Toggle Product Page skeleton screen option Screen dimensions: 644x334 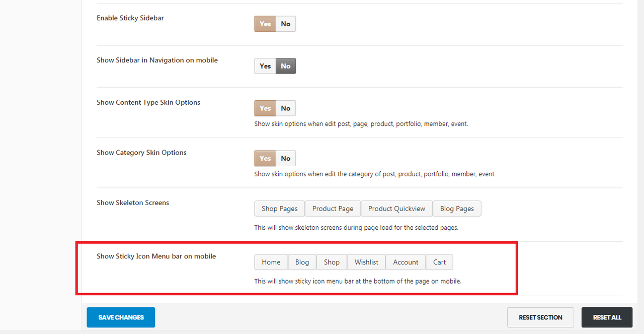pos(333,209)
